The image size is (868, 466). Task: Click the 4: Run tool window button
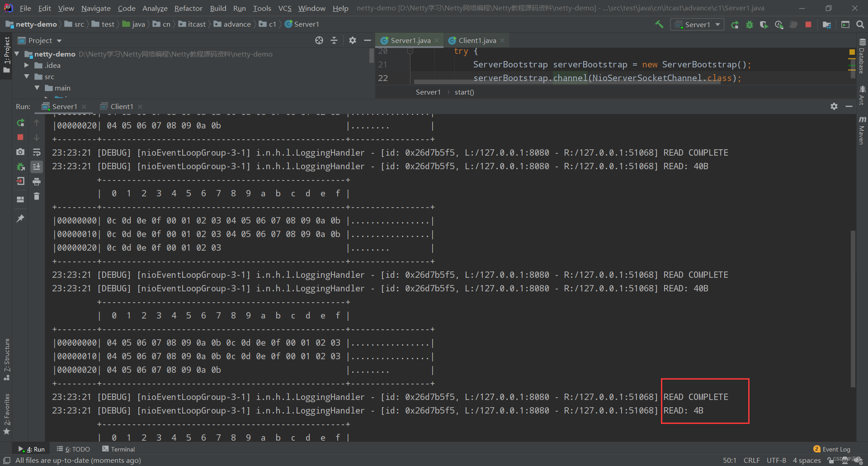(32, 449)
